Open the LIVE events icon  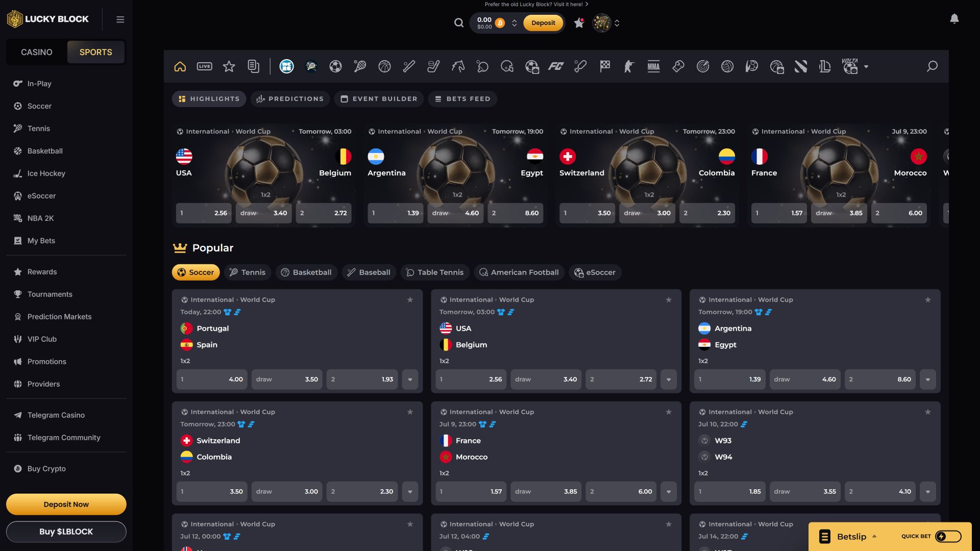[x=205, y=66]
